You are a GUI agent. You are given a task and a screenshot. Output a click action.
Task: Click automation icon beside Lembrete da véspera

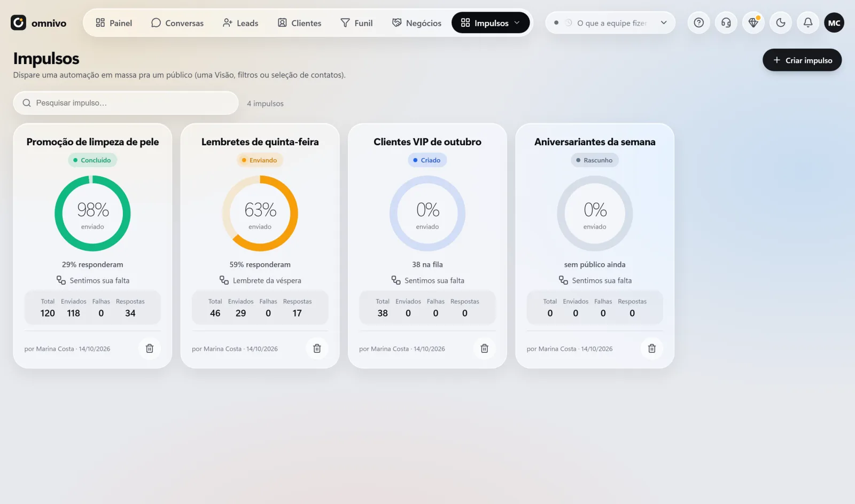pos(224,280)
